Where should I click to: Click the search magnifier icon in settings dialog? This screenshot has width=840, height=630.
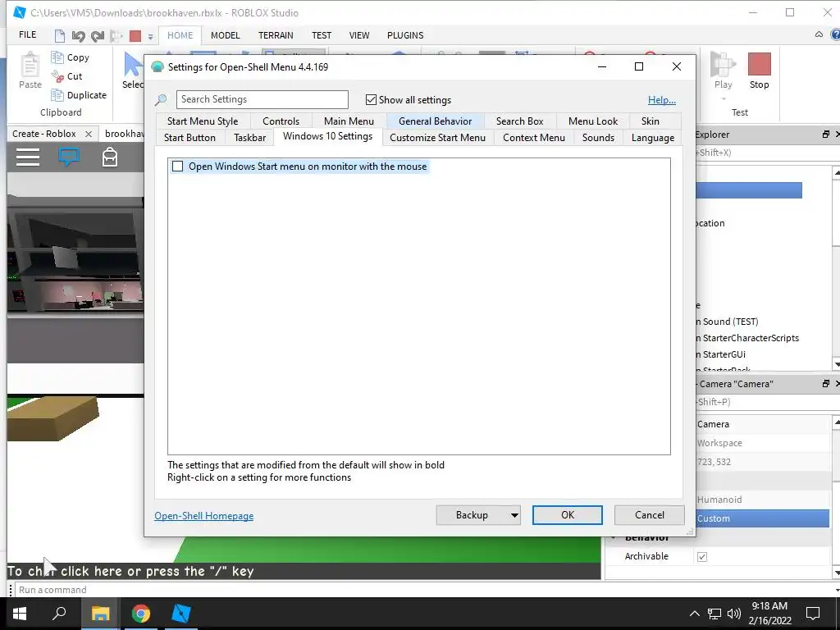click(x=161, y=99)
